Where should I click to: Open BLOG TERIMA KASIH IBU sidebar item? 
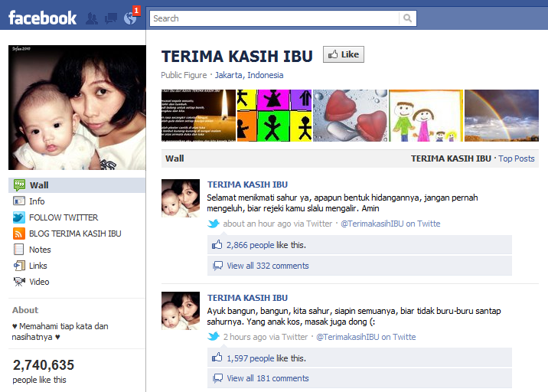point(75,234)
